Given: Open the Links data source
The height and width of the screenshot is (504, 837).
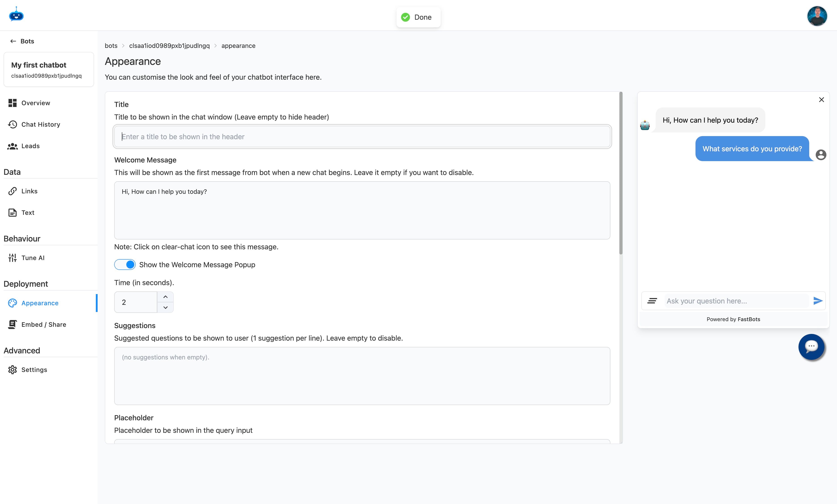Looking at the screenshot, I should click(x=29, y=191).
